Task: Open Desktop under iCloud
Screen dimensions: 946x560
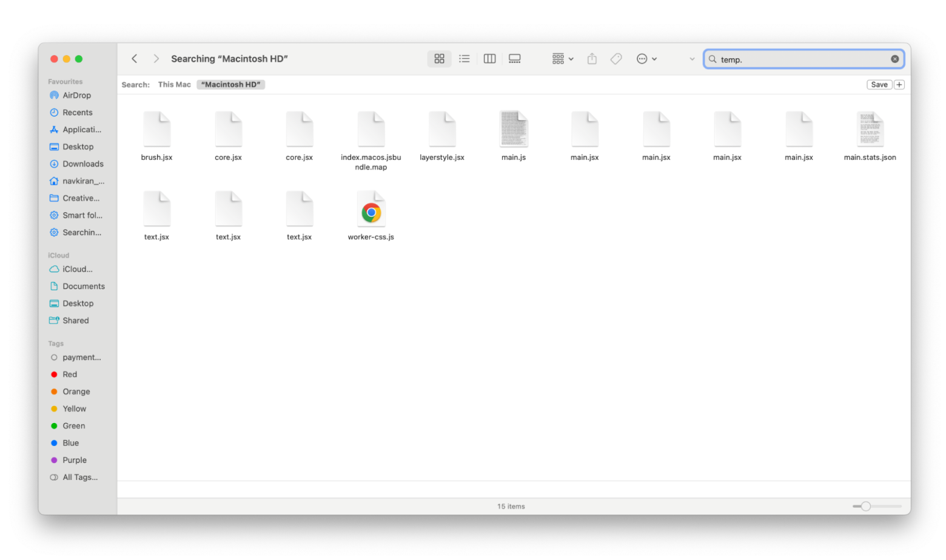Action: (77, 304)
